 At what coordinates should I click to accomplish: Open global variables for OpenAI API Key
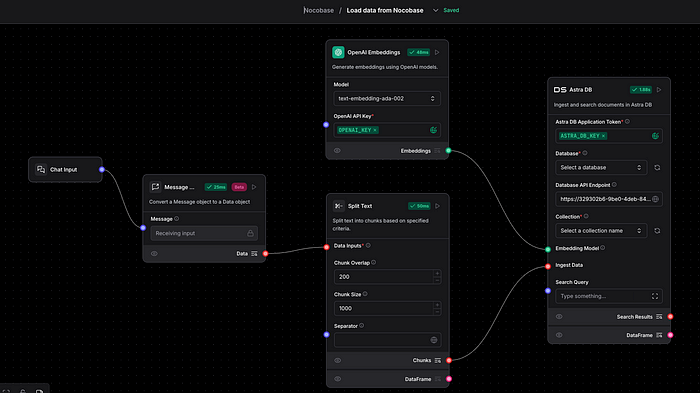tap(433, 130)
